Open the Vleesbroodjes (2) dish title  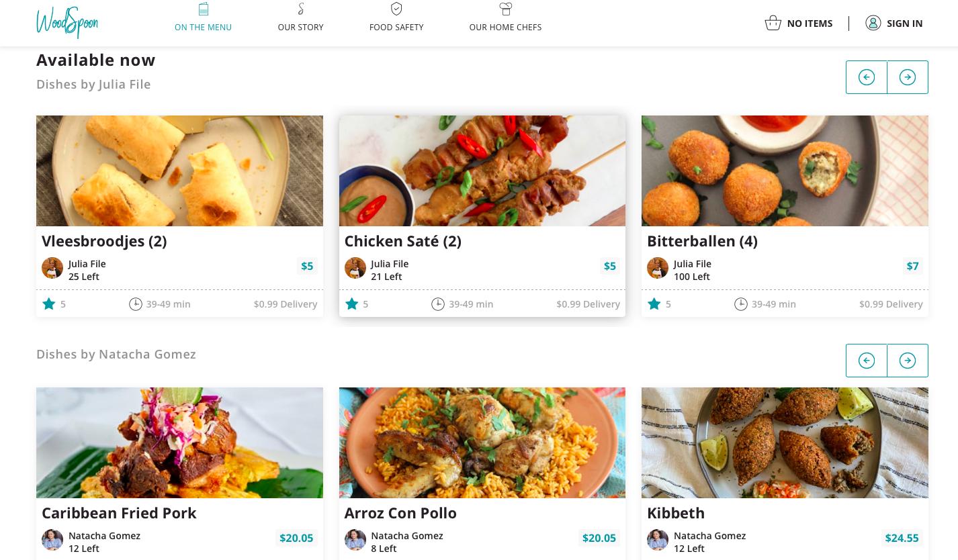point(104,241)
